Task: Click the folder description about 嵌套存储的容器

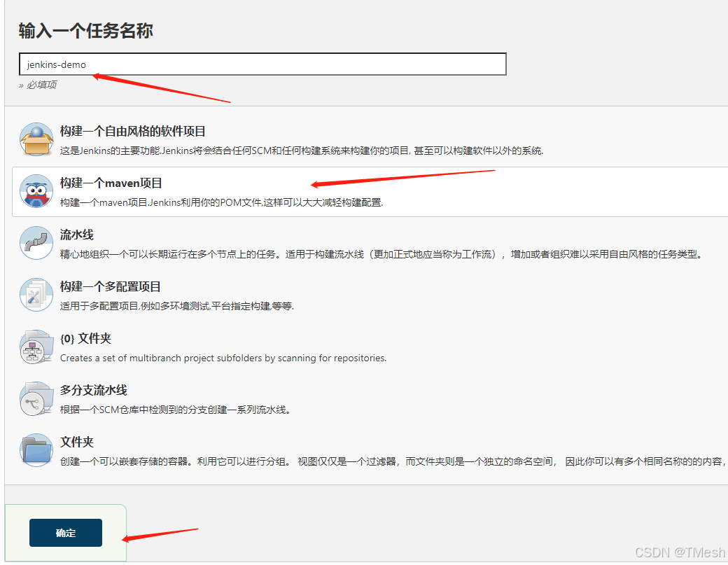Action: click(392, 461)
